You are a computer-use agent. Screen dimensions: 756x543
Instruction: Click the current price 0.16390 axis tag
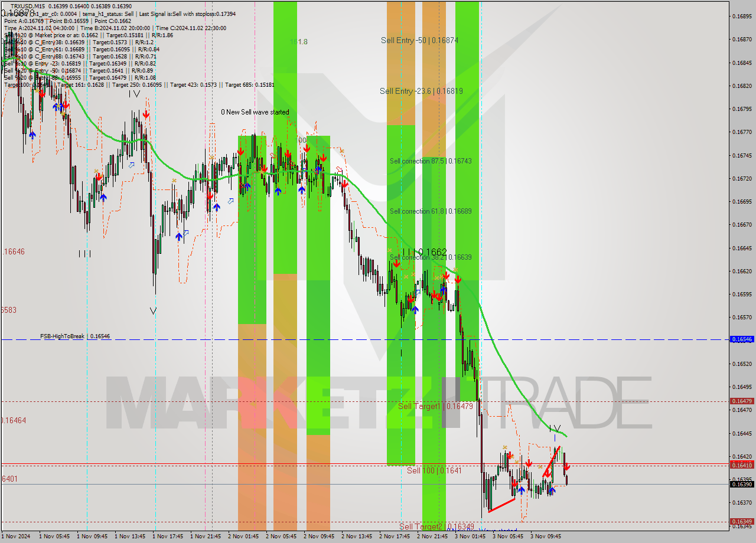[742, 484]
